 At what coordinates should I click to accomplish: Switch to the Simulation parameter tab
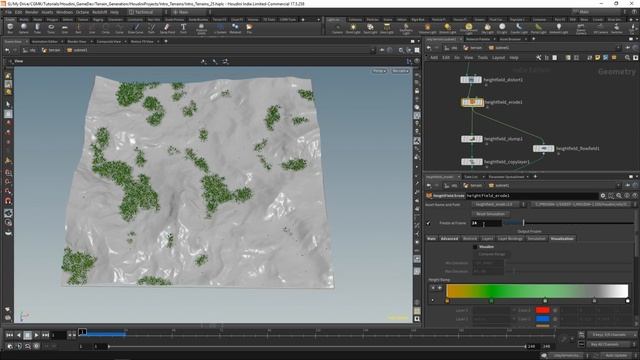coord(536,238)
